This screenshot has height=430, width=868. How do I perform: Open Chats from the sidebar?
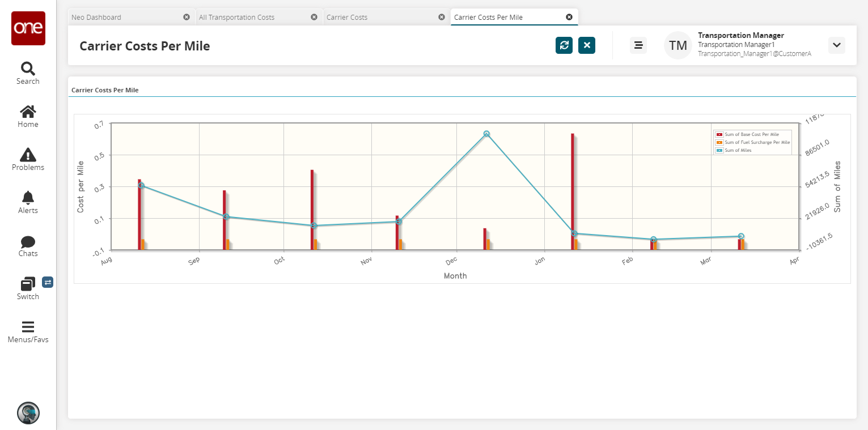coord(28,245)
